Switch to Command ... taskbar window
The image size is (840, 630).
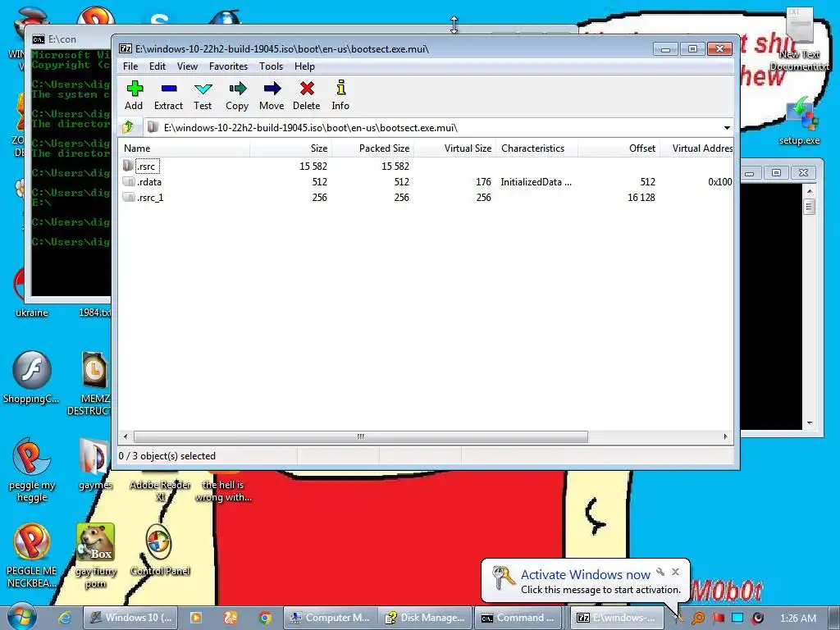(x=518, y=618)
